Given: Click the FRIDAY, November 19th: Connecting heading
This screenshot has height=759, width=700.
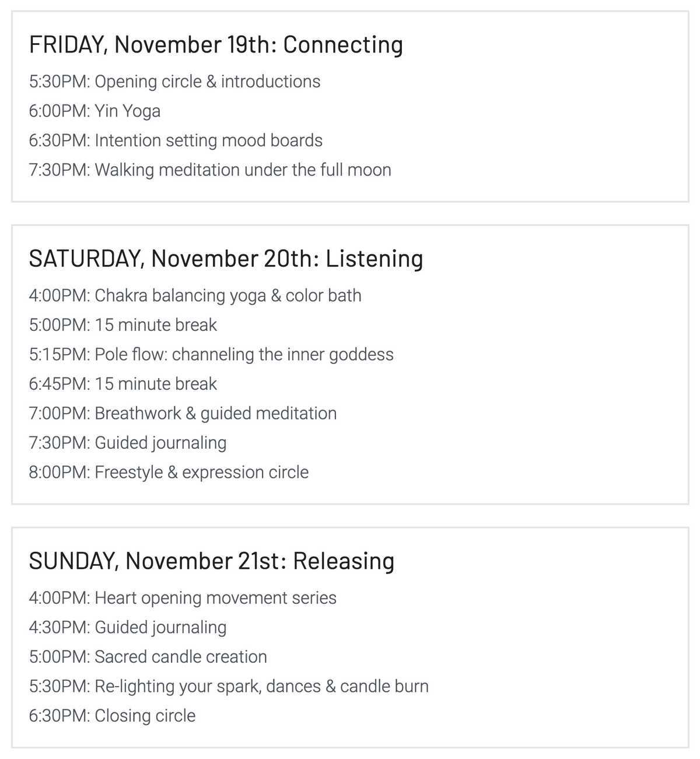Looking at the screenshot, I should 216,45.
